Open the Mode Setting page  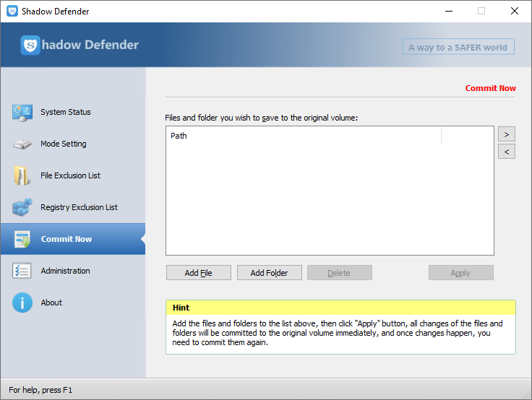[x=73, y=144]
